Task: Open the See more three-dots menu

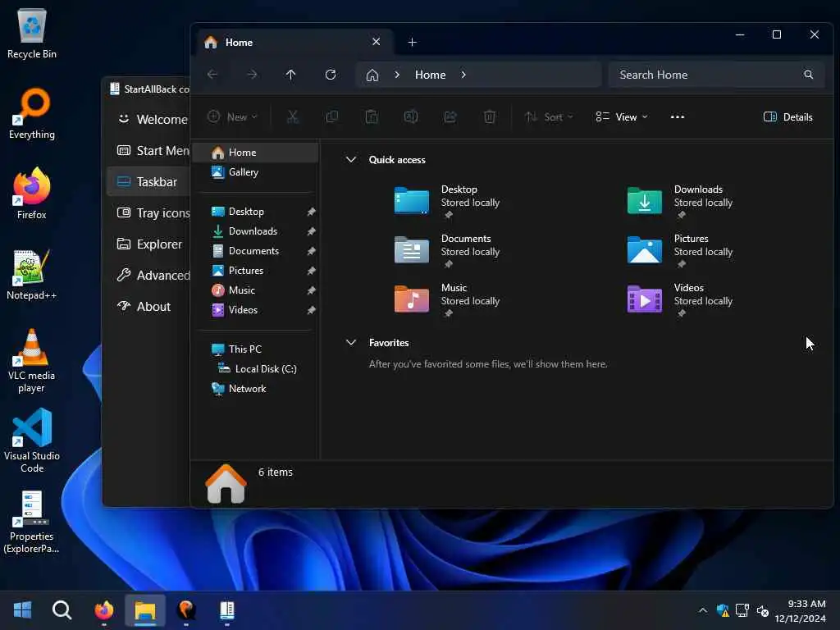Action: pyautogui.click(x=677, y=116)
